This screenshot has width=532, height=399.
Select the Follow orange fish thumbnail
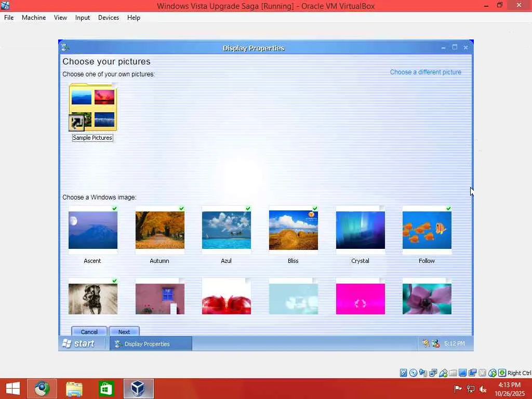tap(427, 230)
